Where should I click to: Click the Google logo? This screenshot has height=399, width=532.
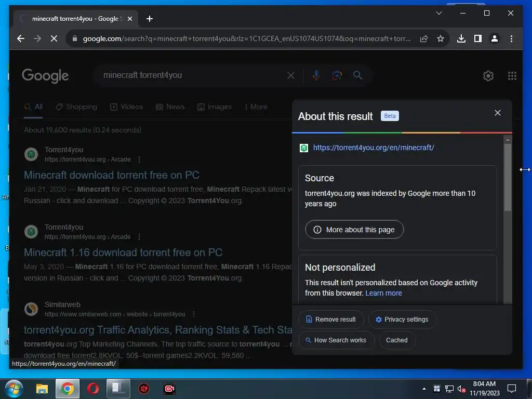point(45,76)
